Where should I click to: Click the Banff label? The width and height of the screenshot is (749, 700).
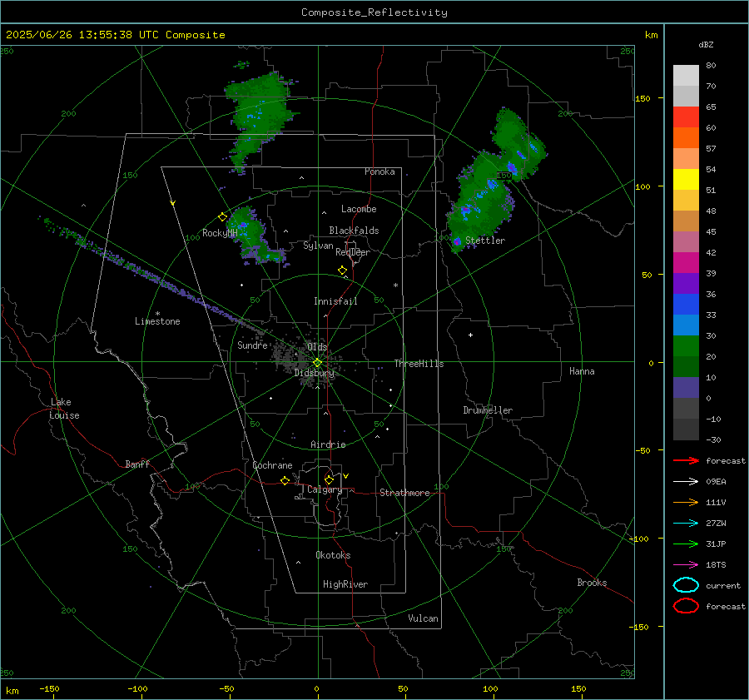(137, 464)
